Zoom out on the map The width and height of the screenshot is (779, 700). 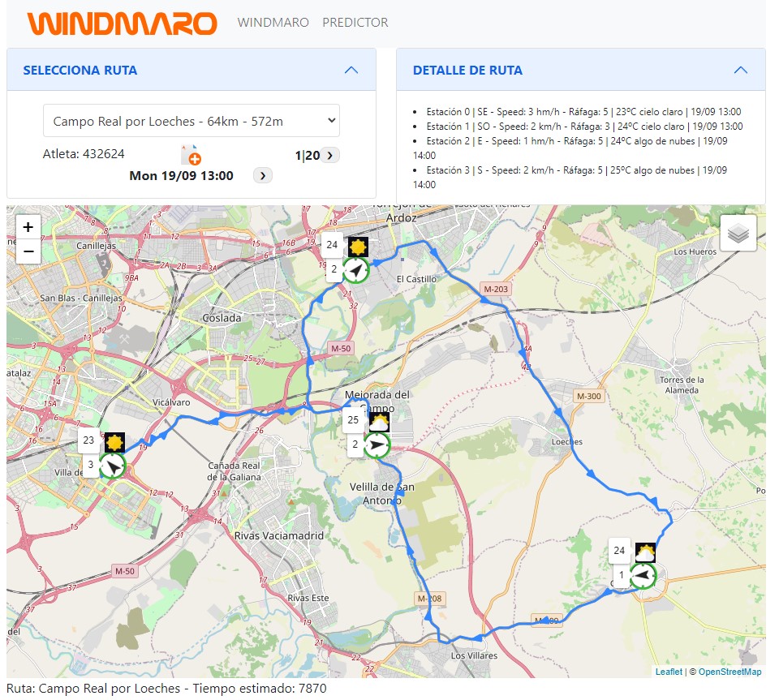coord(28,251)
